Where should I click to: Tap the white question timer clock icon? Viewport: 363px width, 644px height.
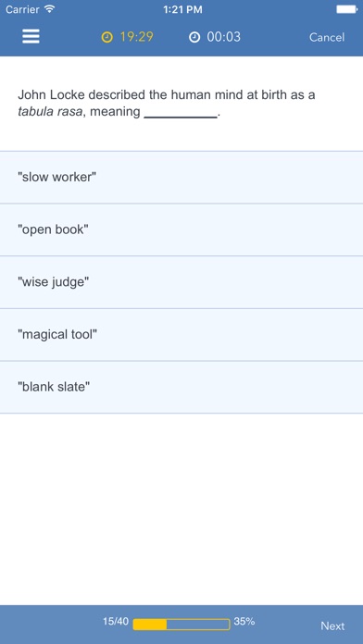194,37
